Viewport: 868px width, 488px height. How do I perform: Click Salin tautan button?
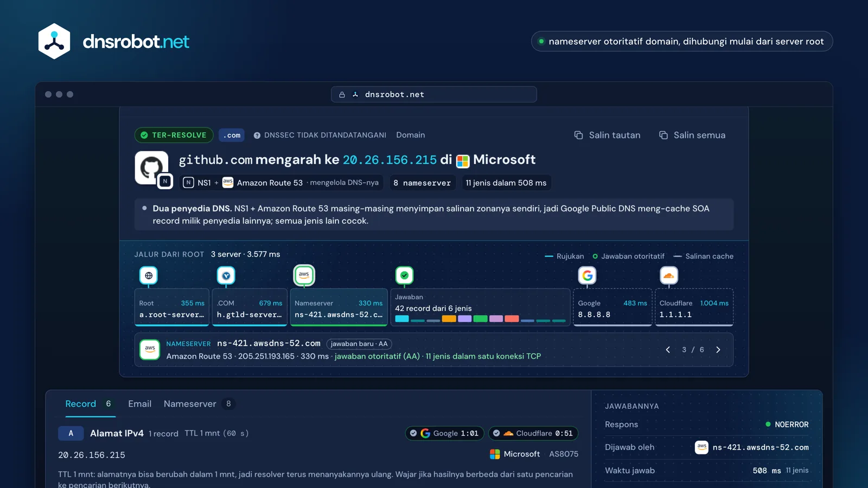point(607,135)
